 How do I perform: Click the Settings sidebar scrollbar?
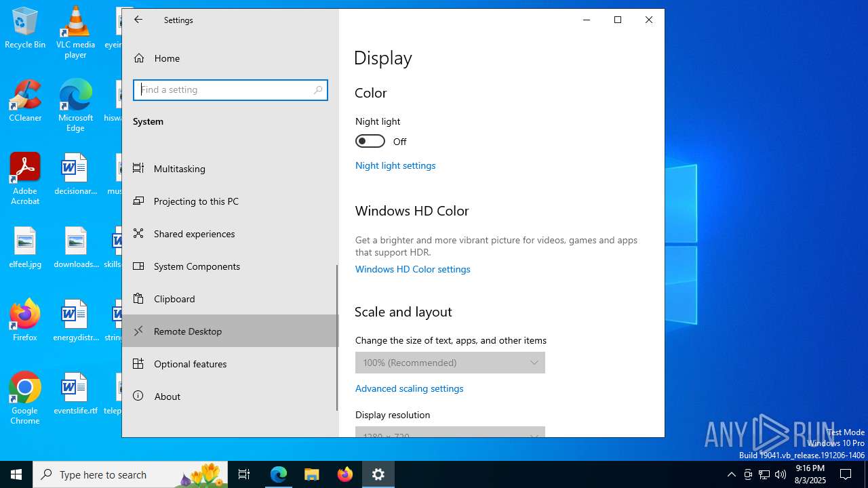click(x=336, y=338)
